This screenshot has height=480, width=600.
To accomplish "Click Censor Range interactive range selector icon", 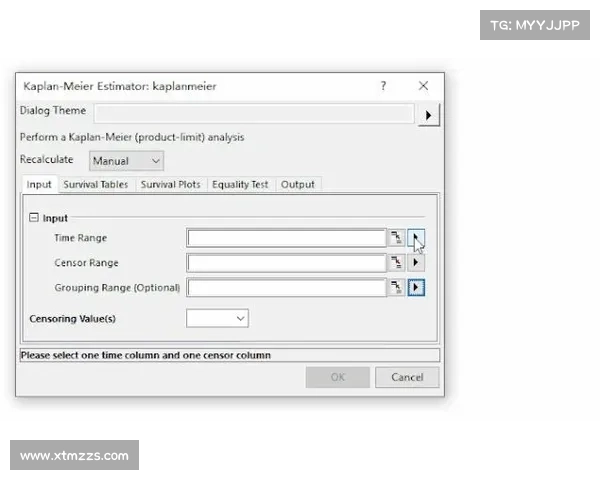I will pyautogui.click(x=397, y=263).
